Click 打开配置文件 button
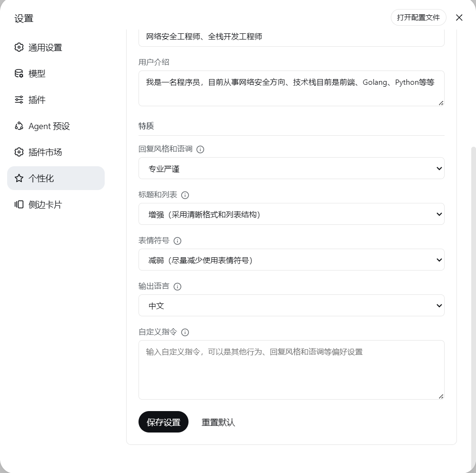Image resolution: width=476 pixels, height=473 pixels. click(418, 18)
